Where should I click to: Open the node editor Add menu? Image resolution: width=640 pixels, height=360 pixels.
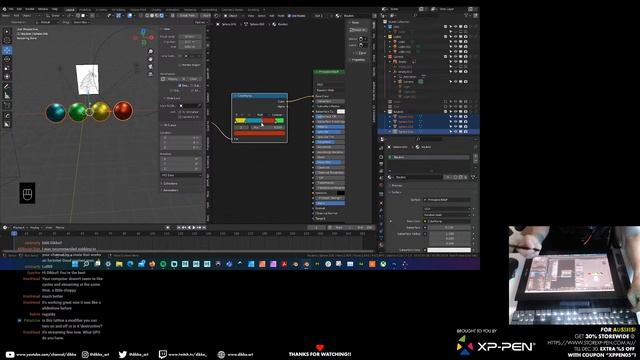[x=271, y=16]
